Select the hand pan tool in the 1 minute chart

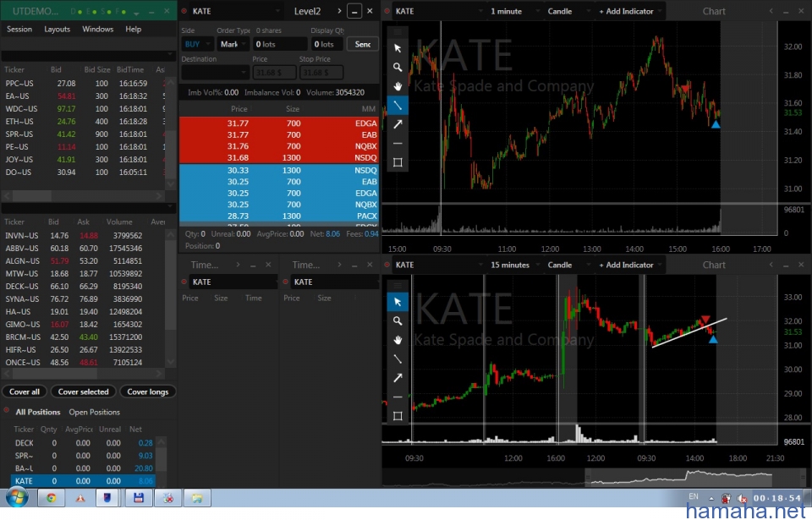coord(398,86)
